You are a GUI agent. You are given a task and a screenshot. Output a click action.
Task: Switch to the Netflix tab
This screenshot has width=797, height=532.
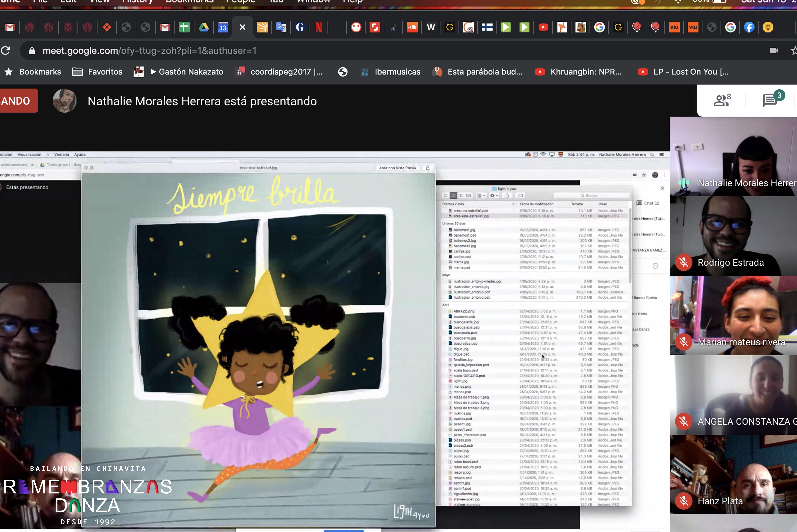319,27
